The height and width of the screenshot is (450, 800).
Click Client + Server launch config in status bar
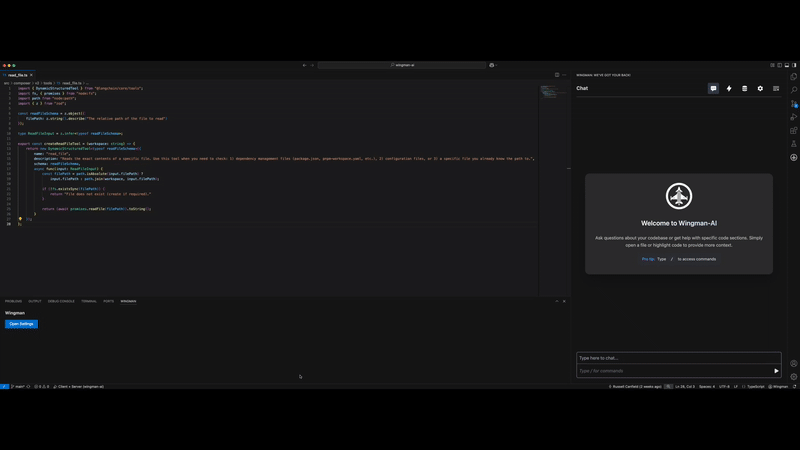click(79, 386)
